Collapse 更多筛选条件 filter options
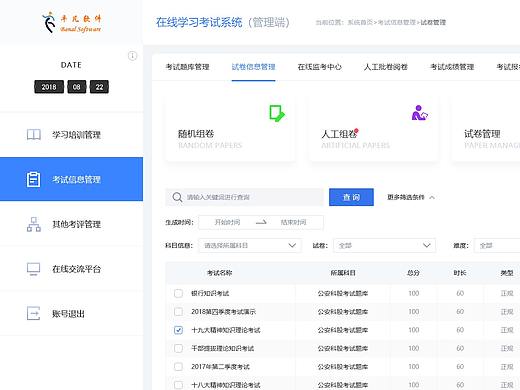This screenshot has height=390, width=520. [x=411, y=197]
